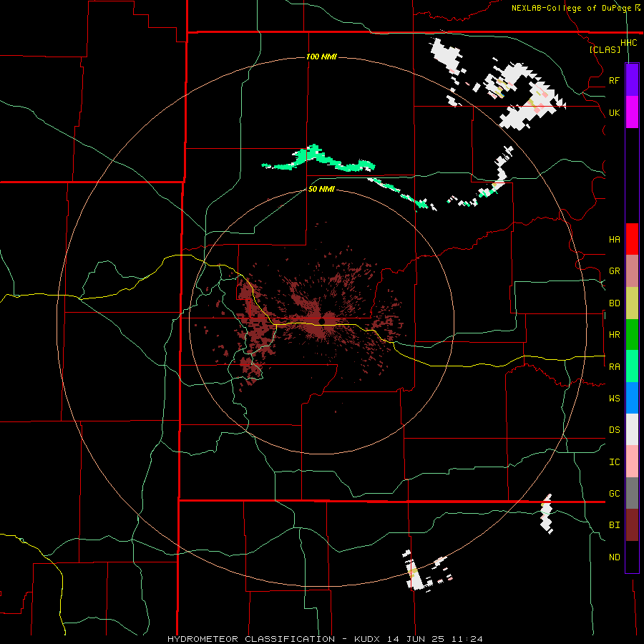The height and width of the screenshot is (644, 644).
Task: Click the RF legend label
Action: pyautogui.click(x=614, y=80)
